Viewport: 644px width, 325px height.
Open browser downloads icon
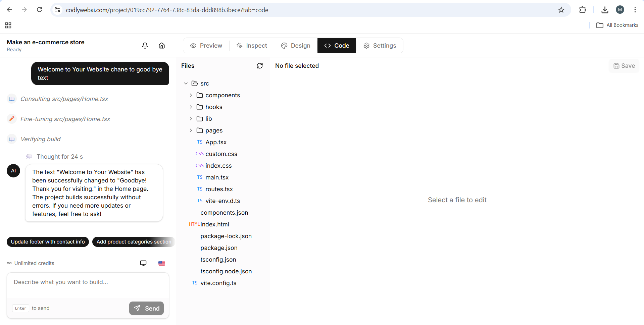pyautogui.click(x=605, y=10)
